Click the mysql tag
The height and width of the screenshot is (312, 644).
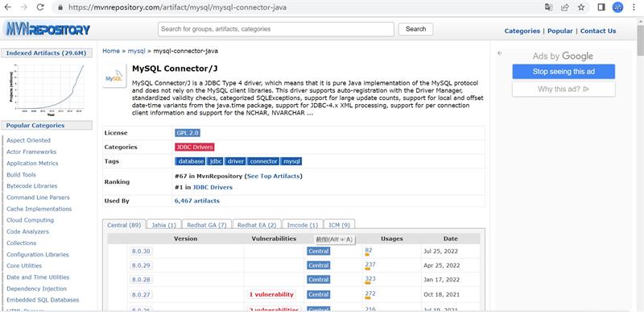coord(291,161)
